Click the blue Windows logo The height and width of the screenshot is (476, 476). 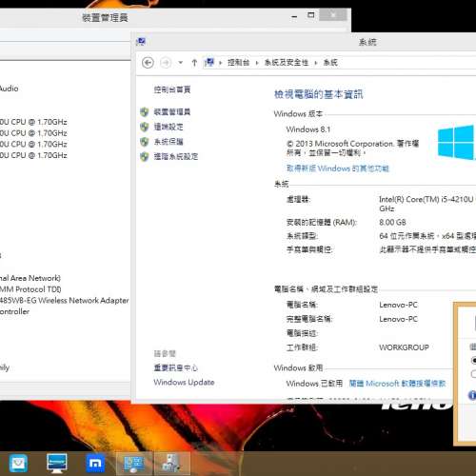pos(456,142)
